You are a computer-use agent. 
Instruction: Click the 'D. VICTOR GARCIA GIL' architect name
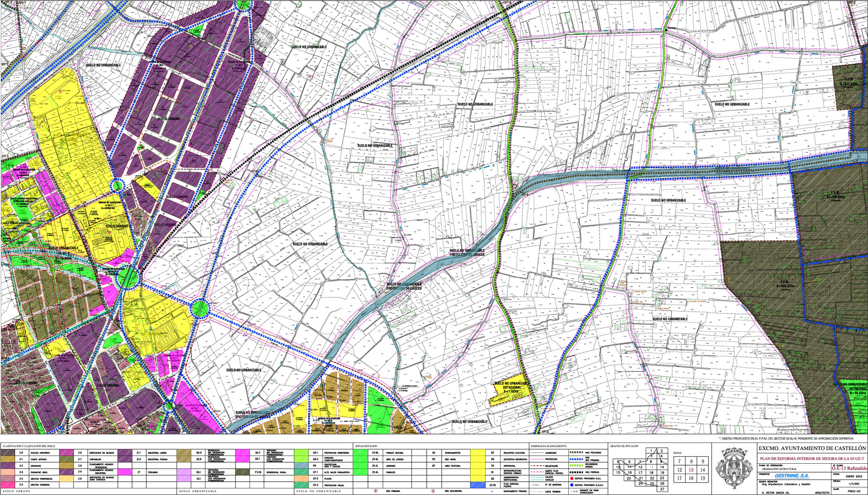pos(775,493)
